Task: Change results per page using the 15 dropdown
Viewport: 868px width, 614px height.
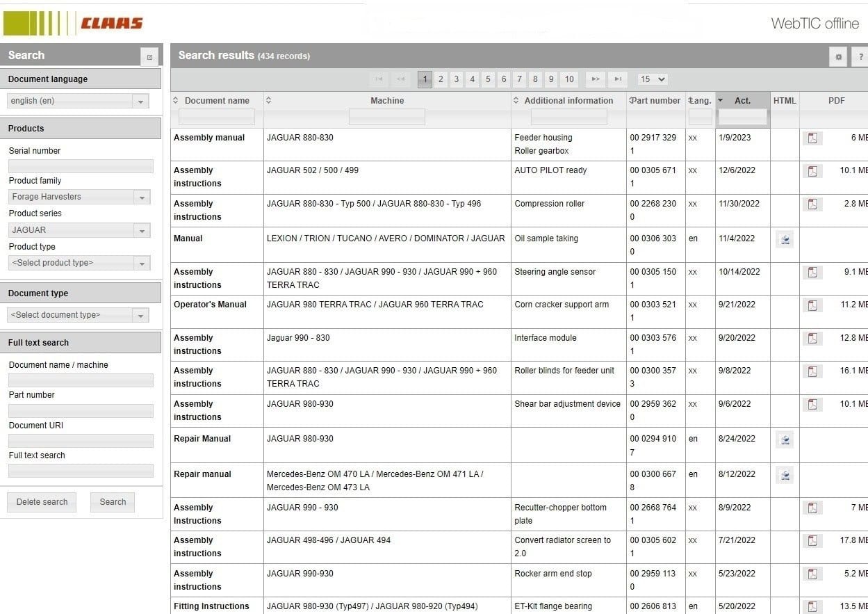Action: (x=651, y=79)
